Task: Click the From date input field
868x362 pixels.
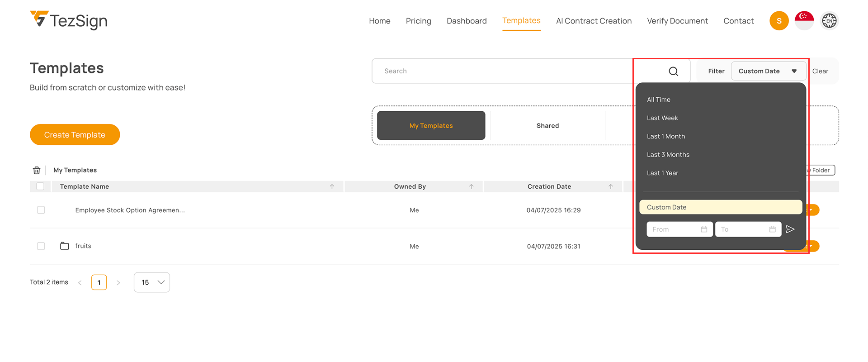Action: click(675, 229)
